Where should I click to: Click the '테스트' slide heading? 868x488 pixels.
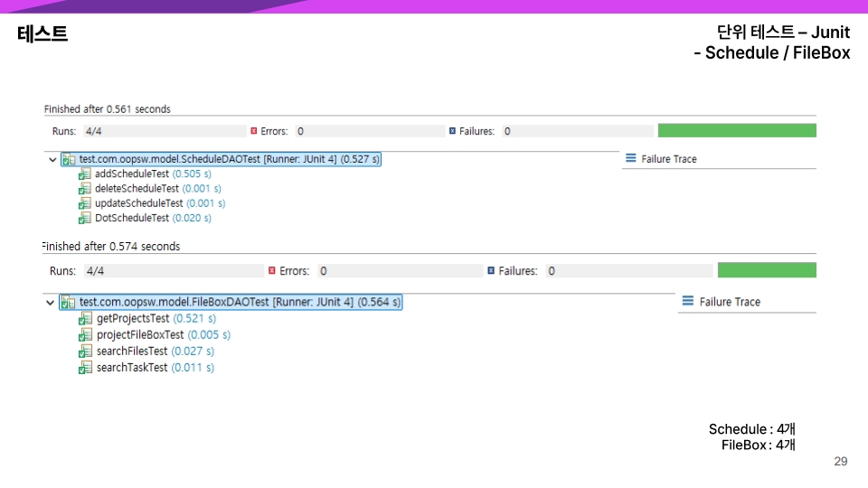pos(42,33)
